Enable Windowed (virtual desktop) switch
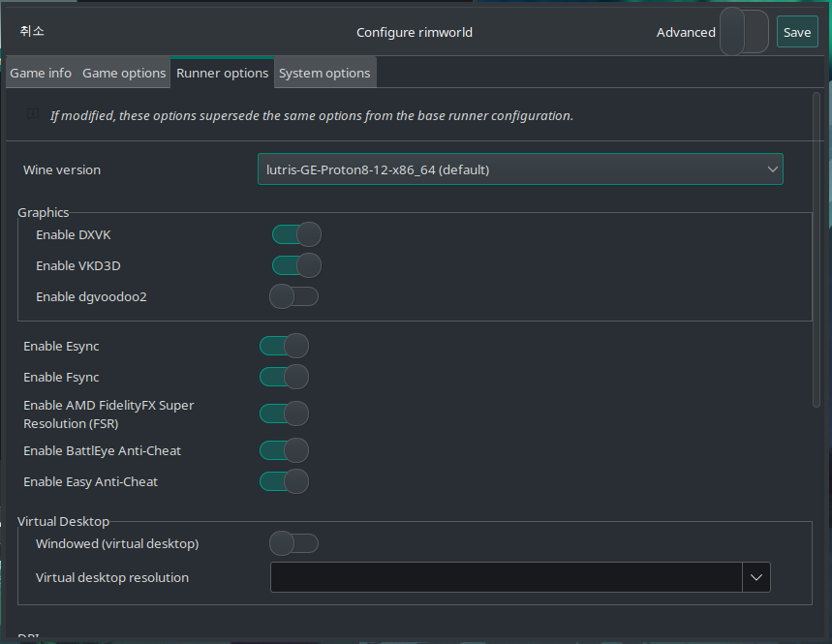832x644 pixels. pyautogui.click(x=293, y=543)
